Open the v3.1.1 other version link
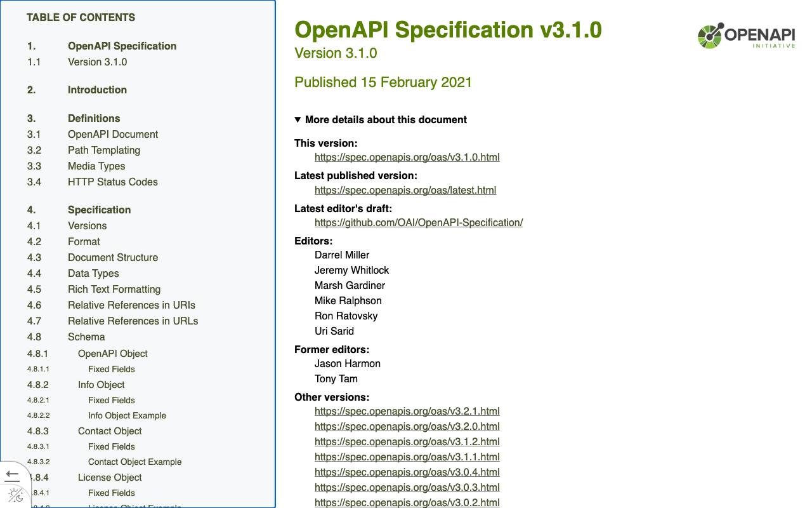The image size is (812, 508). [x=407, y=457]
